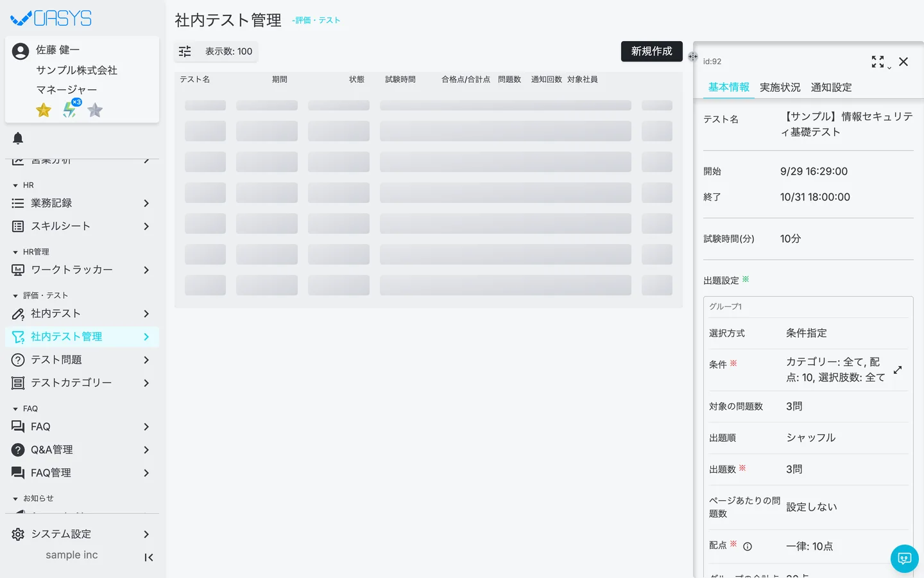
Task: Expand the ワークトラッカー chevron
Action: point(146,270)
